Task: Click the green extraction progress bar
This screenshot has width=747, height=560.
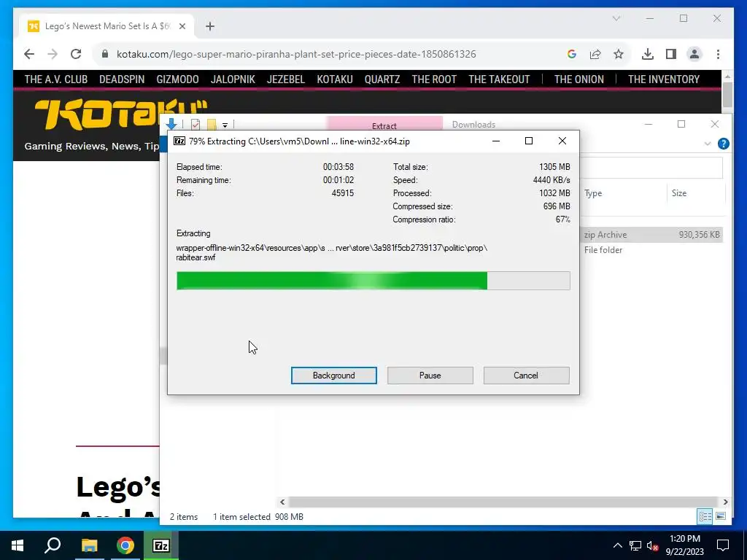Action: pos(373,281)
